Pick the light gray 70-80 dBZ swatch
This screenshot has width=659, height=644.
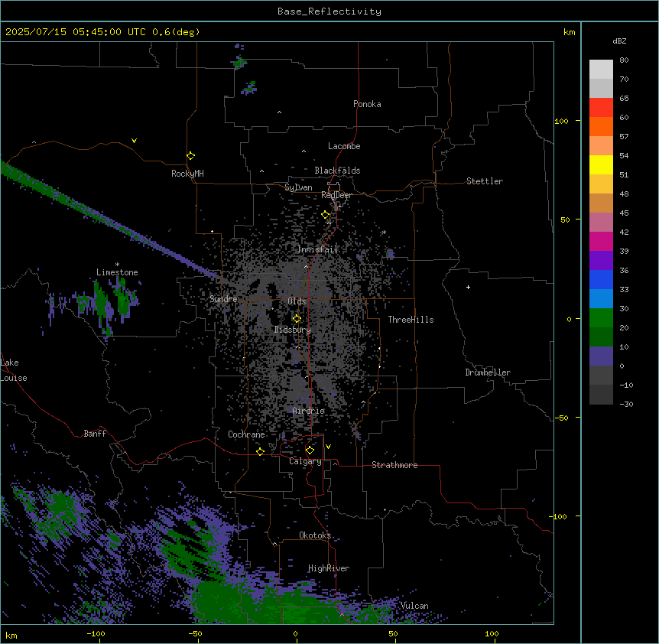click(601, 69)
